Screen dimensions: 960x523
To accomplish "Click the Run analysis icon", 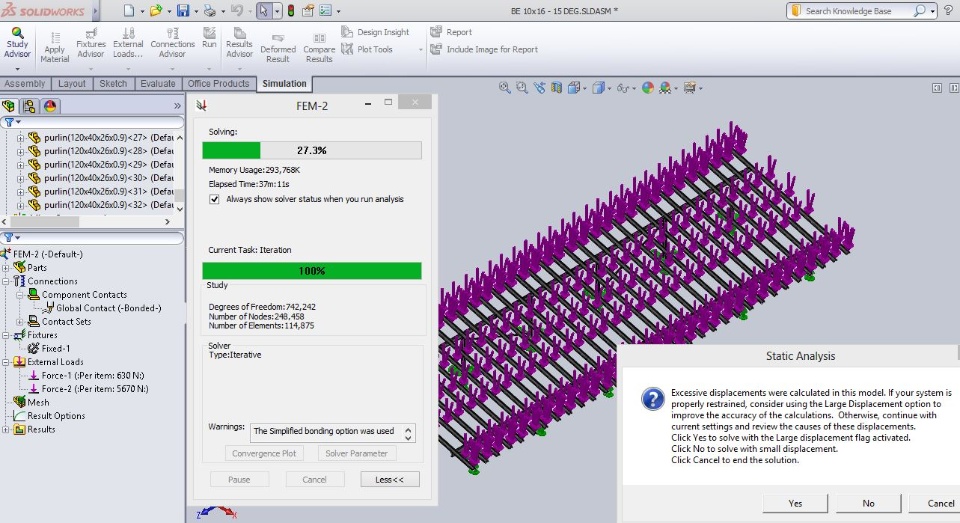I will click(209, 38).
